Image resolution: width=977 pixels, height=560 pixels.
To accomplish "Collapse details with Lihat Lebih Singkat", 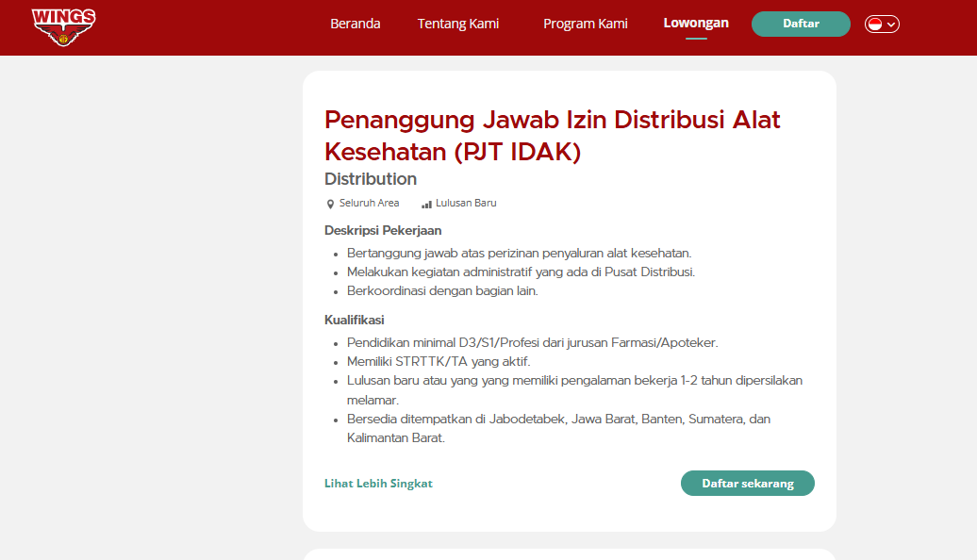I will [378, 484].
